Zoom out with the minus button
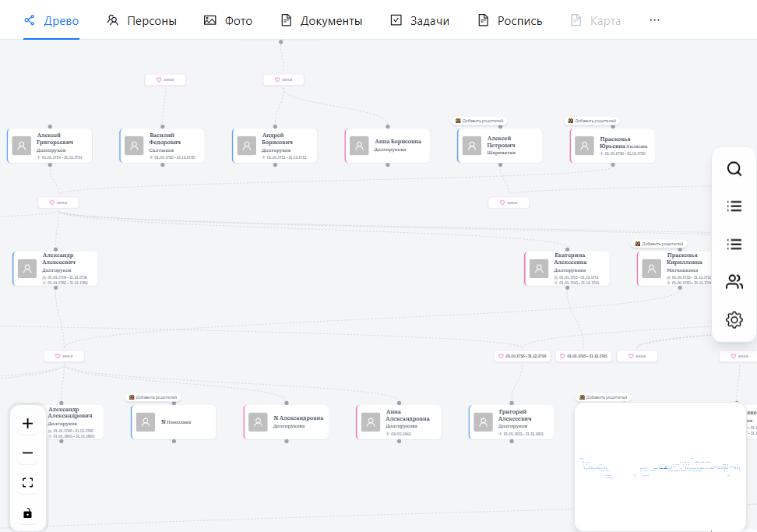Viewport: 757px width, 532px height. point(28,453)
